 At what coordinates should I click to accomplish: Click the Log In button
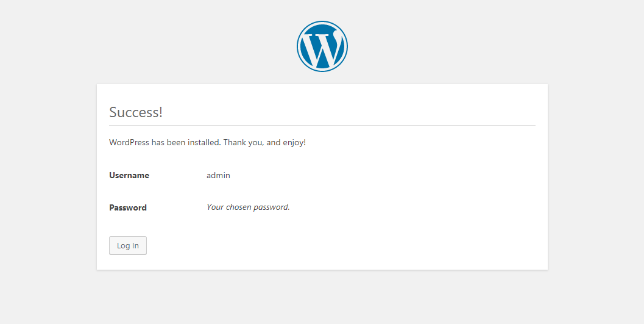128,245
